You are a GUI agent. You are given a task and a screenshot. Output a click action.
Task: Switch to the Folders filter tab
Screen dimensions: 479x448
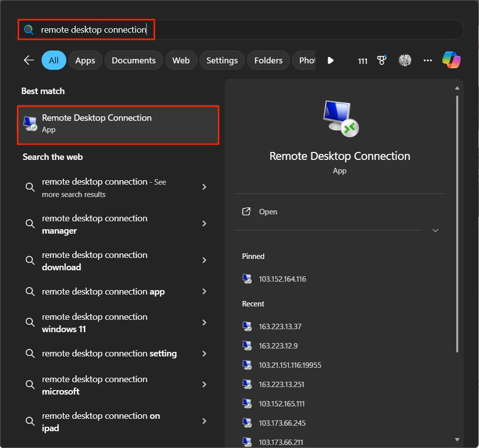point(268,60)
